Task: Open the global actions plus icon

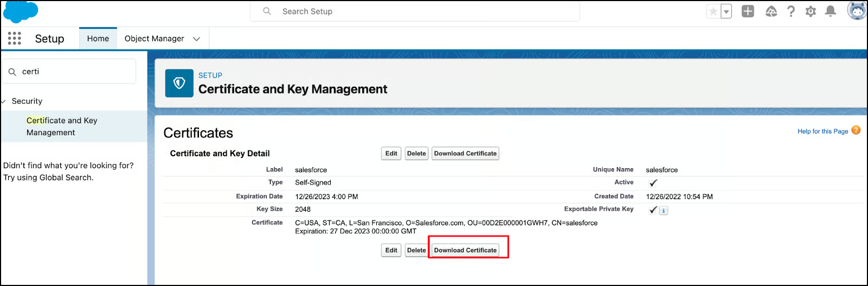Action: [748, 11]
